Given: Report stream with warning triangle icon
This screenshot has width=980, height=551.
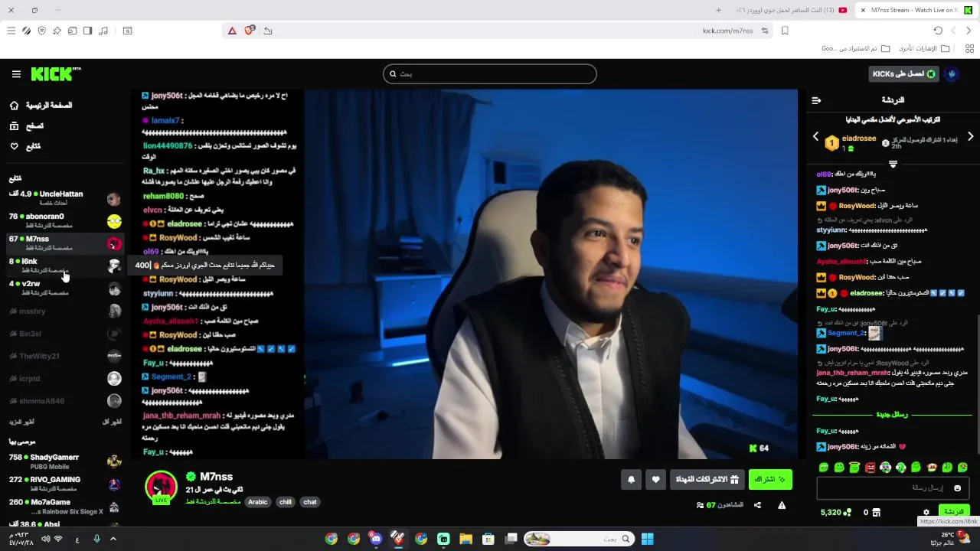Looking at the screenshot, I should pyautogui.click(x=782, y=505).
